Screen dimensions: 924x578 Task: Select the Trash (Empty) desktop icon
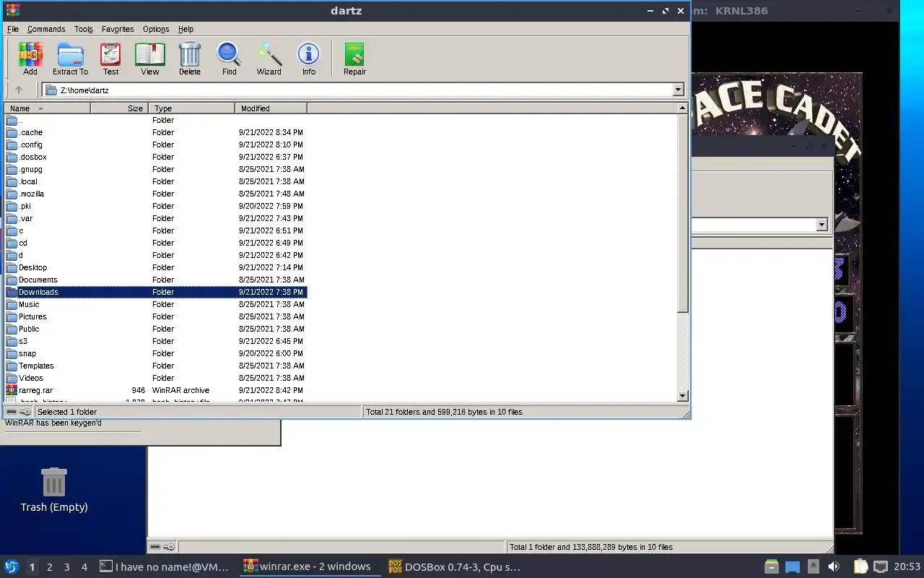[54, 490]
